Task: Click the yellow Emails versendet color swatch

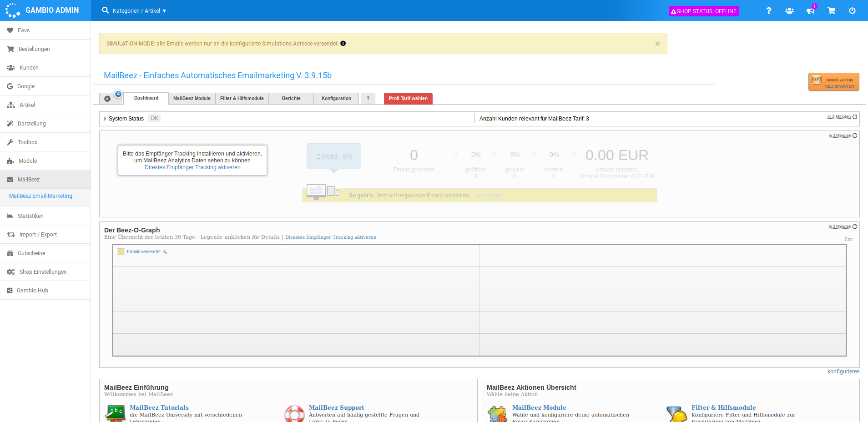Action: [x=121, y=251]
